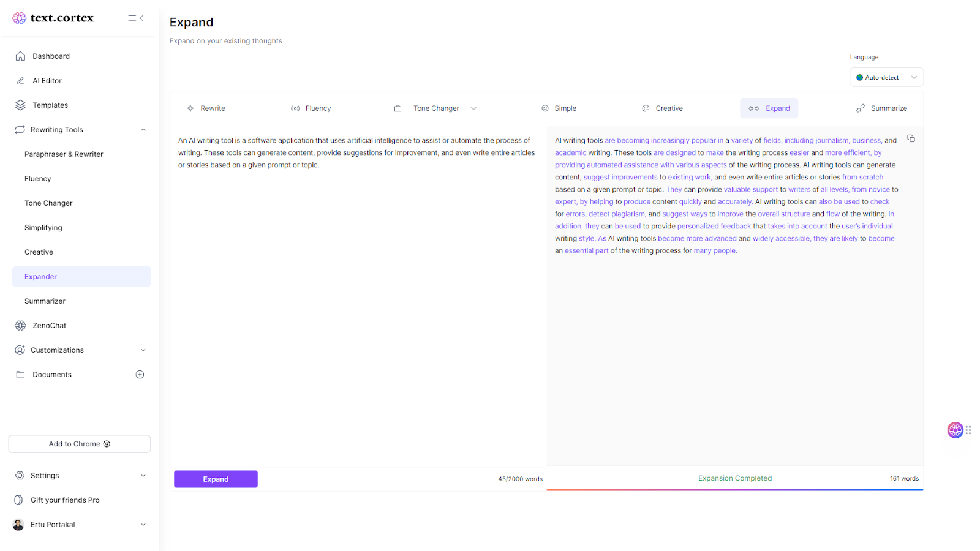
Task: Expand the Customizations section
Action: coord(143,350)
